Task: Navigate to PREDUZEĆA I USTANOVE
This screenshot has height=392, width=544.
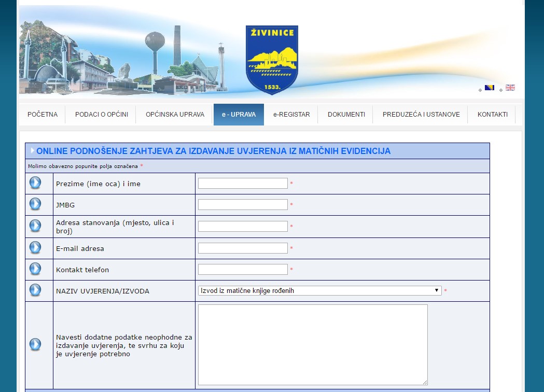Action: (421, 115)
